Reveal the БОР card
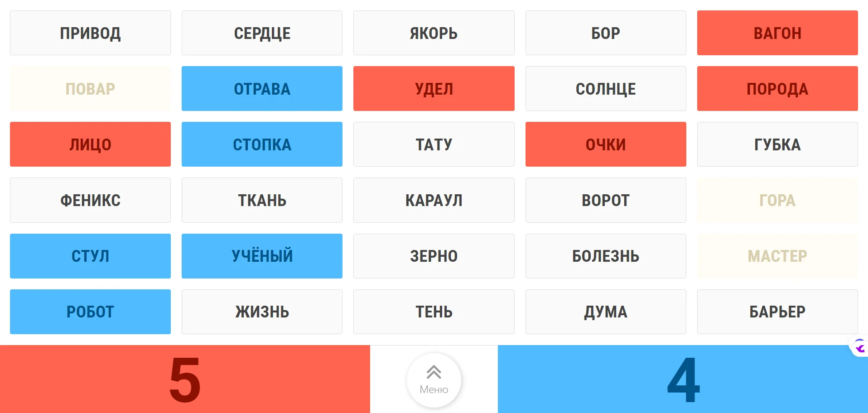The height and width of the screenshot is (413, 868). click(605, 33)
